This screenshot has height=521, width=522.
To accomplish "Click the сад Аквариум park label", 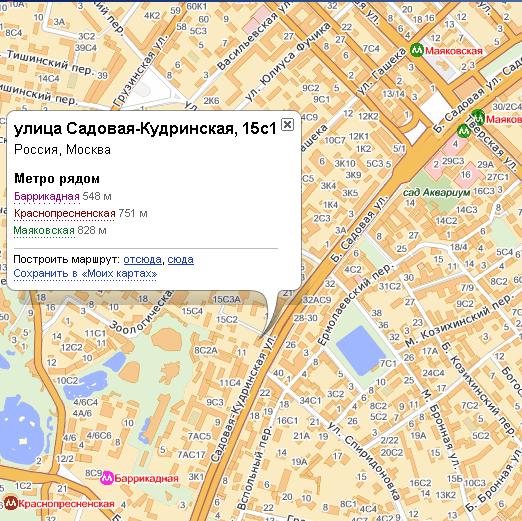I will pos(436,192).
